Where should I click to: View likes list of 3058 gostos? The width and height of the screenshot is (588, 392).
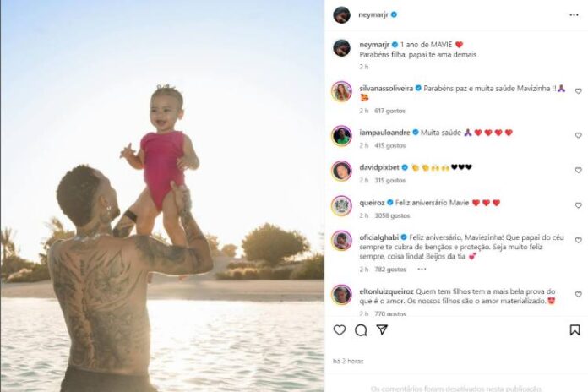coord(392,215)
